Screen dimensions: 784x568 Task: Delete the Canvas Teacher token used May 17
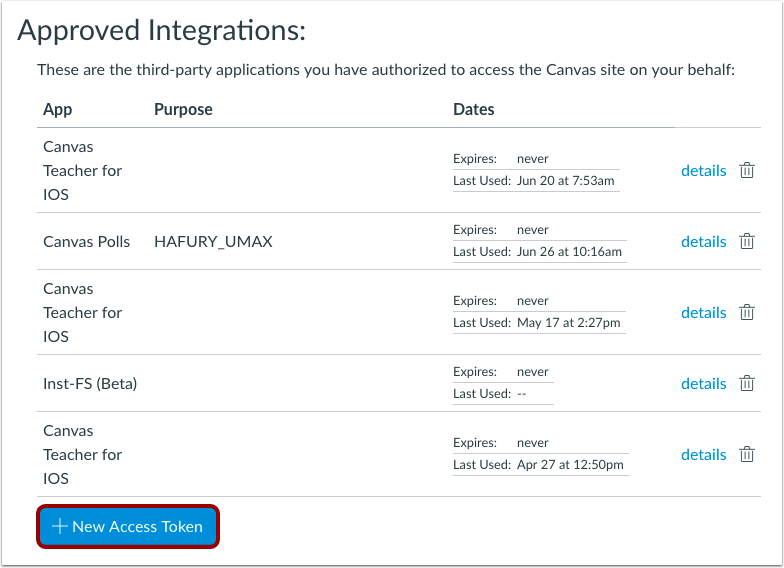pos(746,312)
